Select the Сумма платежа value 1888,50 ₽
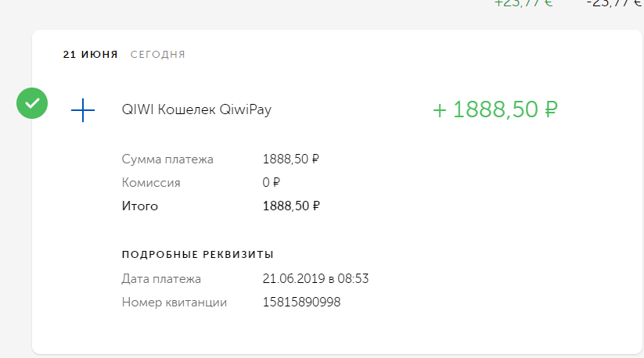Image resolution: width=644 pixels, height=358 pixels. [291, 159]
